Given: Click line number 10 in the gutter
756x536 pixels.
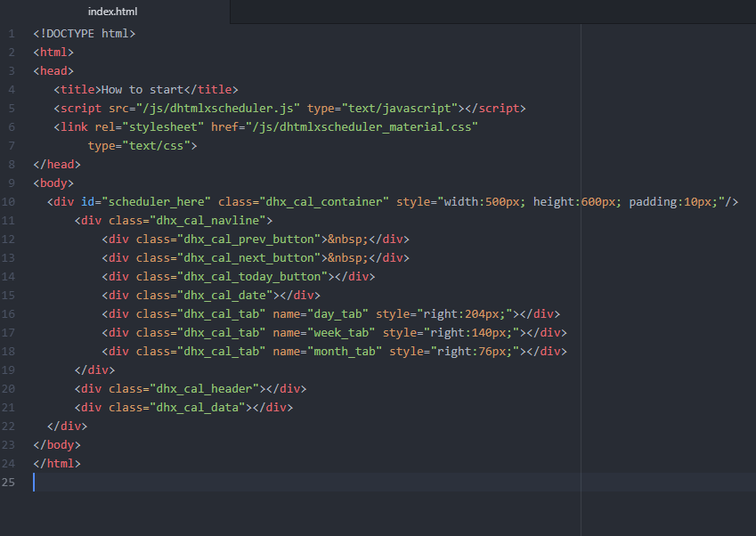Looking at the screenshot, I should pos(8,201).
